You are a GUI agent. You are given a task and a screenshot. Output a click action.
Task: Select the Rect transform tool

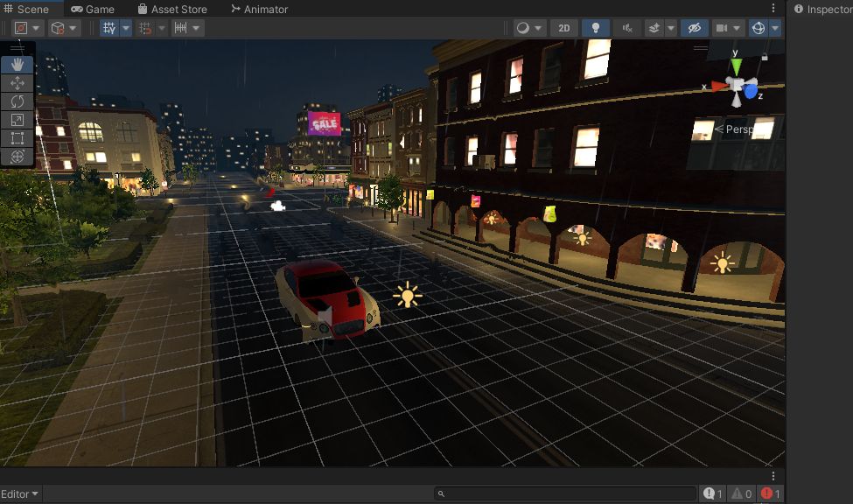[17, 138]
